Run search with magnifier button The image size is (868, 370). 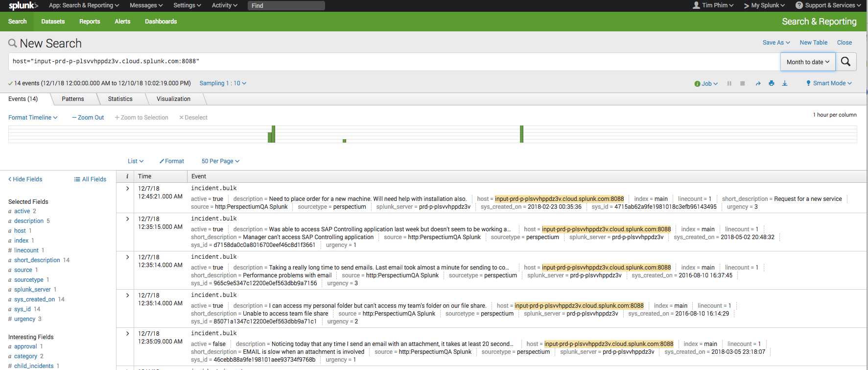[x=845, y=62]
